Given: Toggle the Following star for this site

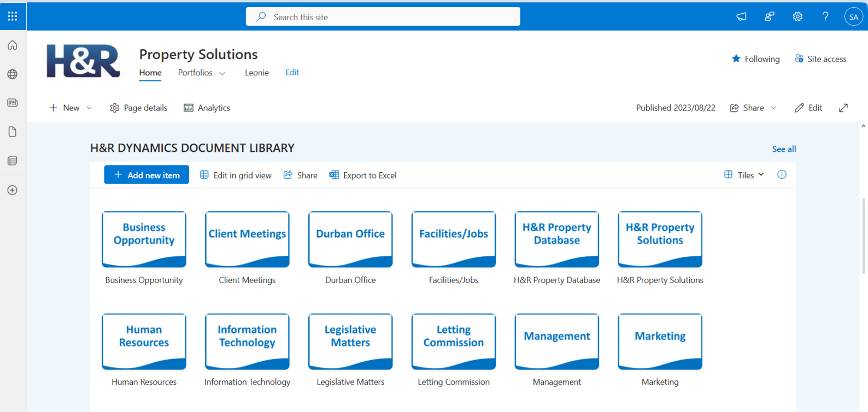Looking at the screenshot, I should [x=756, y=59].
